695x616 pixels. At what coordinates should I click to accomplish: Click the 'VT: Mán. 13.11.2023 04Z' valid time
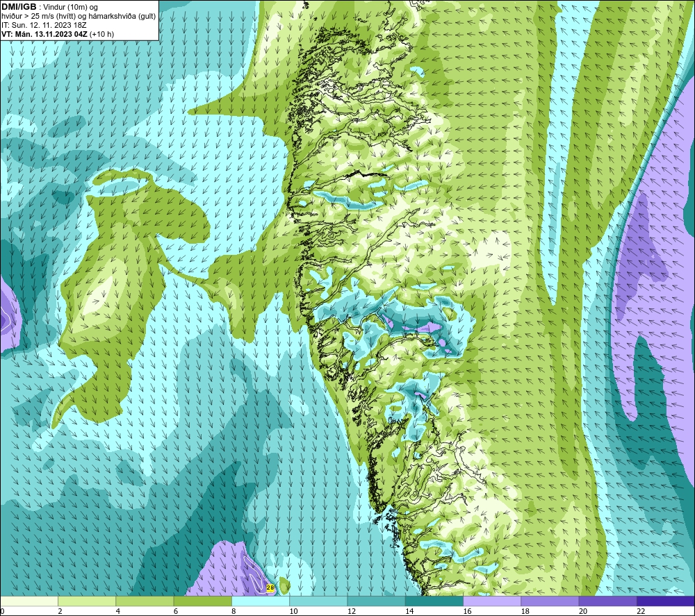click(44, 34)
